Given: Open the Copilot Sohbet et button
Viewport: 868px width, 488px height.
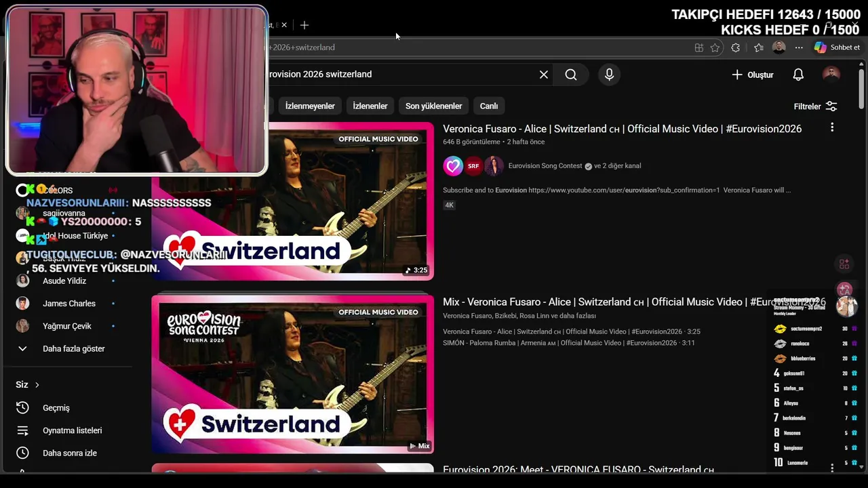Looking at the screenshot, I should (837, 47).
